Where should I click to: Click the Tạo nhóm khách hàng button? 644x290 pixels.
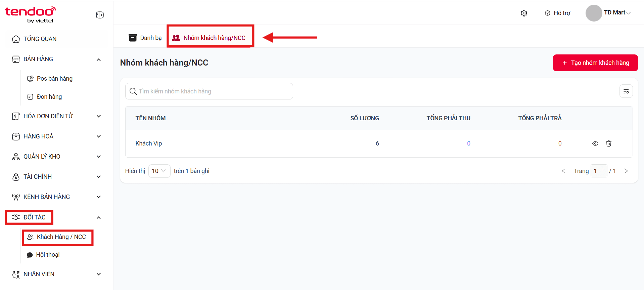pos(595,63)
